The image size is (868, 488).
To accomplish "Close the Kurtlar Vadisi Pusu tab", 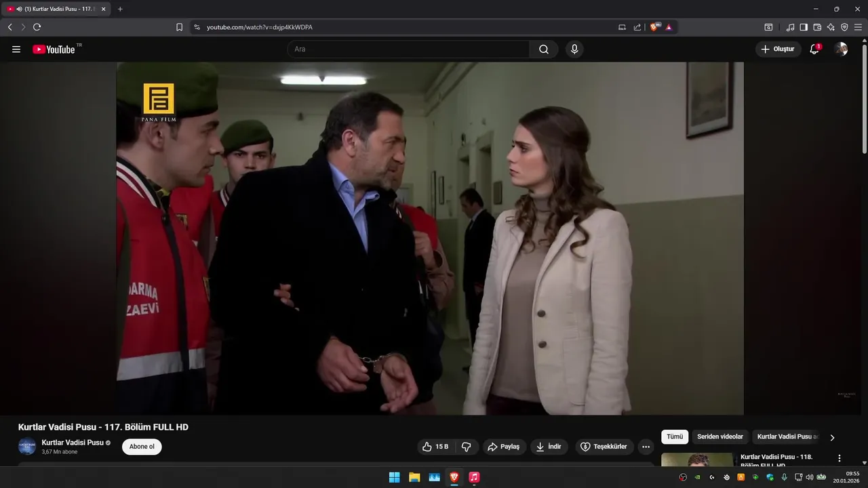I will [x=103, y=9].
